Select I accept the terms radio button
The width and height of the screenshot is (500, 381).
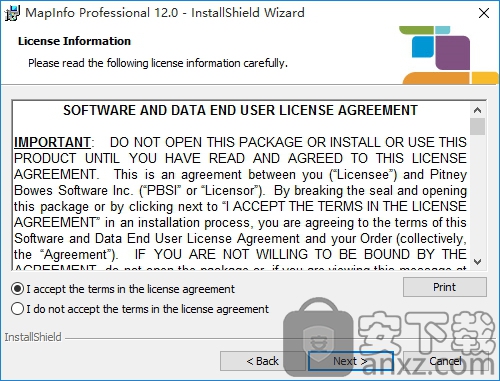click(x=17, y=289)
